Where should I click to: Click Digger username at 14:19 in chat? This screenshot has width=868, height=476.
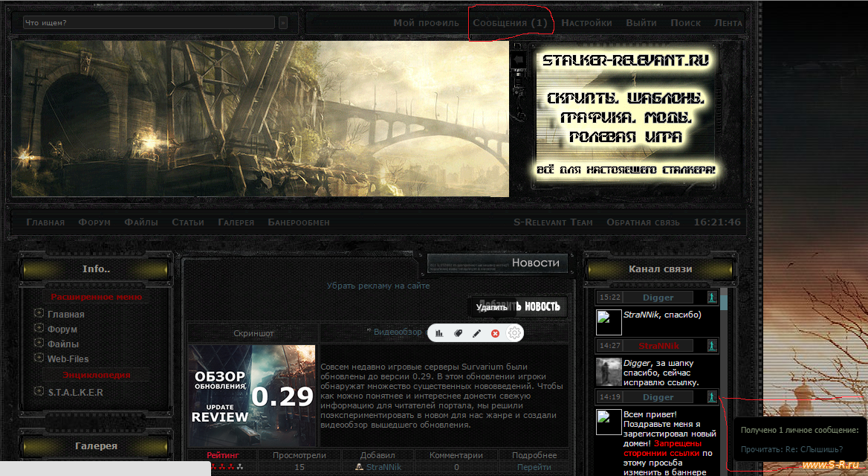658,396
